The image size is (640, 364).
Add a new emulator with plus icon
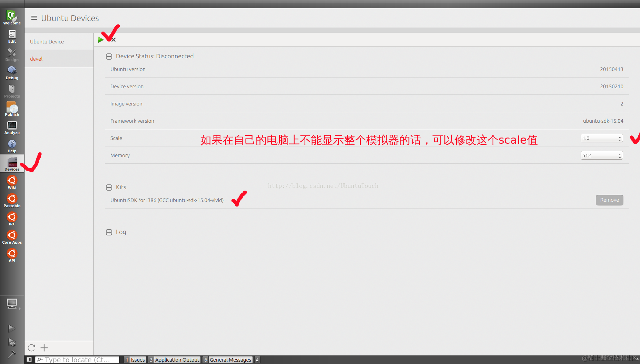44,348
